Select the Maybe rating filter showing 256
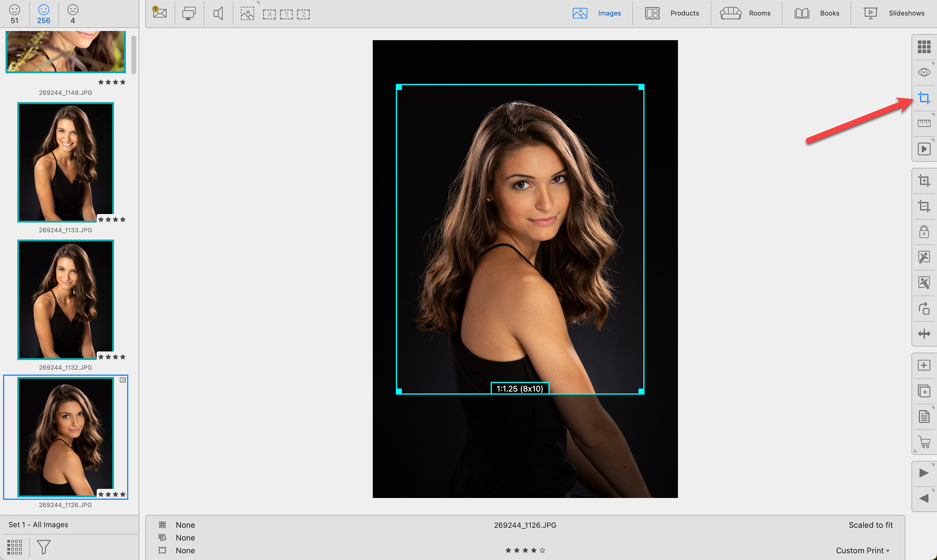The image size is (937, 560). pos(43,14)
